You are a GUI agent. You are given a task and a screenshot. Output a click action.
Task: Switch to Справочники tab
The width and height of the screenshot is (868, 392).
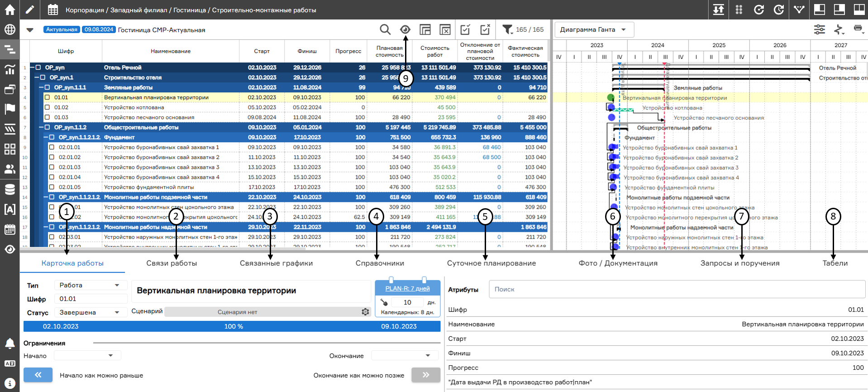pyautogui.click(x=380, y=263)
